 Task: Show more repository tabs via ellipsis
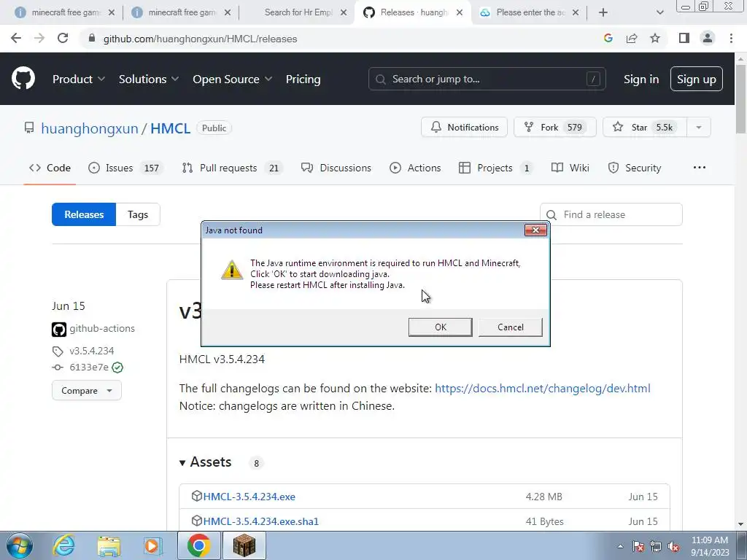700,168
